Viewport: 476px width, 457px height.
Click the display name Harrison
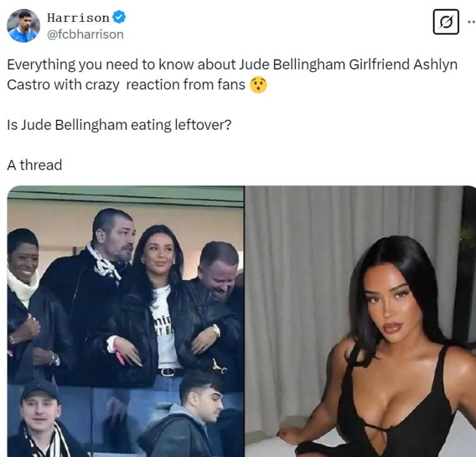tap(78, 18)
